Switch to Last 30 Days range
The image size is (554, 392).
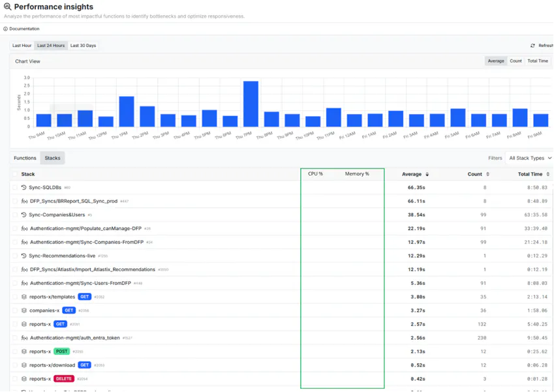coord(83,46)
